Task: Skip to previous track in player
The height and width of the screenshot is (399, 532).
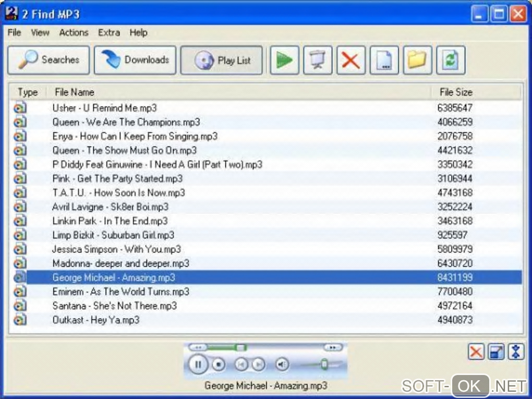Action: point(241,365)
